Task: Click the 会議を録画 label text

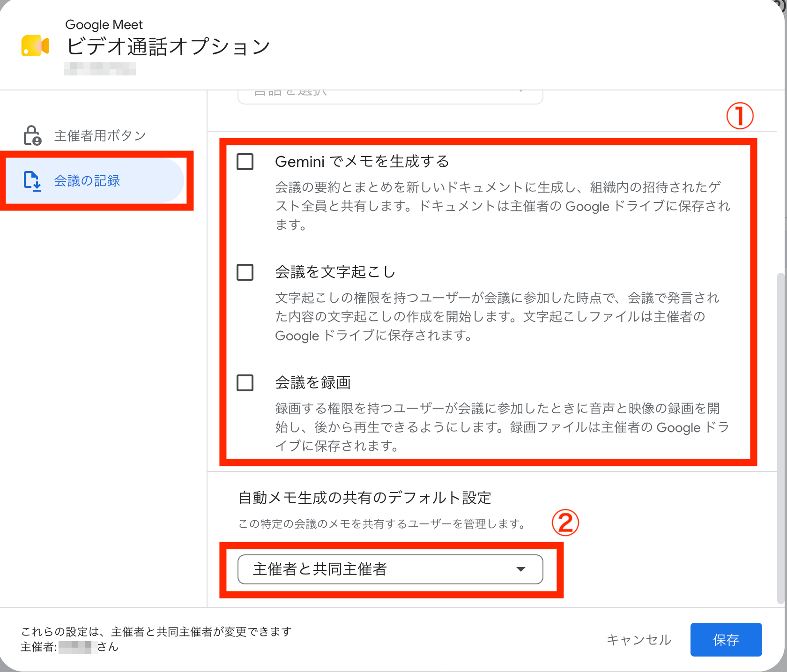Action: click(x=313, y=383)
